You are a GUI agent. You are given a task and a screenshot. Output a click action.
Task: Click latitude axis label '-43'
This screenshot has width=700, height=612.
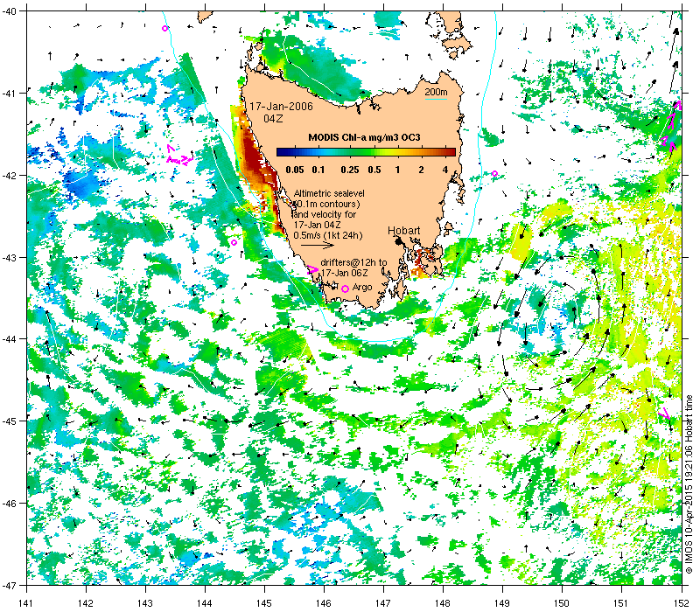[x=9, y=257]
